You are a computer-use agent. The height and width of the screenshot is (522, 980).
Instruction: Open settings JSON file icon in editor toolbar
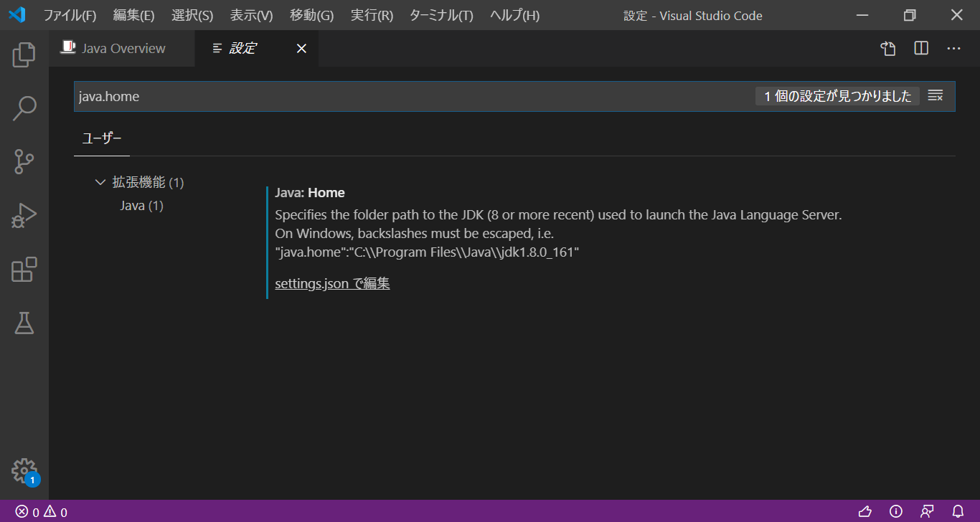pos(888,48)
